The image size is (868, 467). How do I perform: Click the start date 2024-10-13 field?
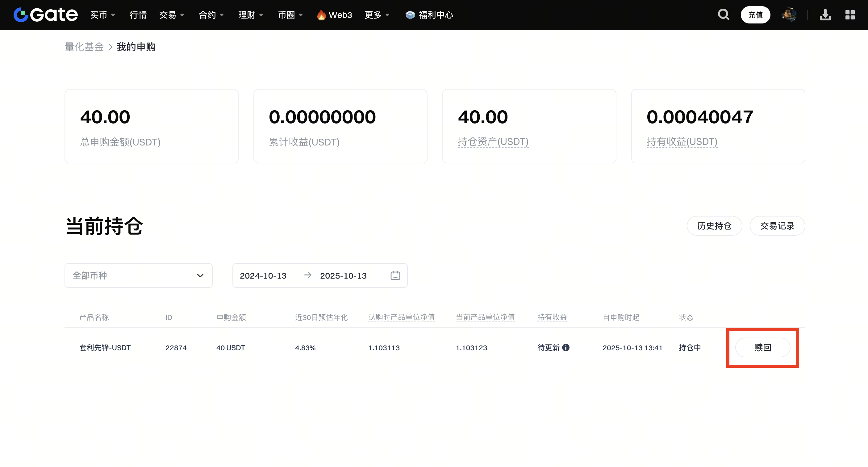263,276
